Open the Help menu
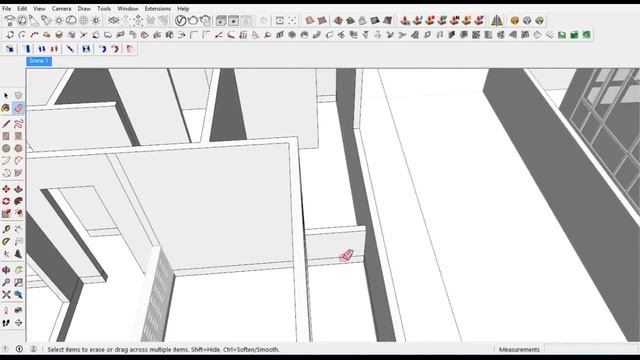Viewport: 640px width, 360px height. pyautogui.click(x=183, y=8)
